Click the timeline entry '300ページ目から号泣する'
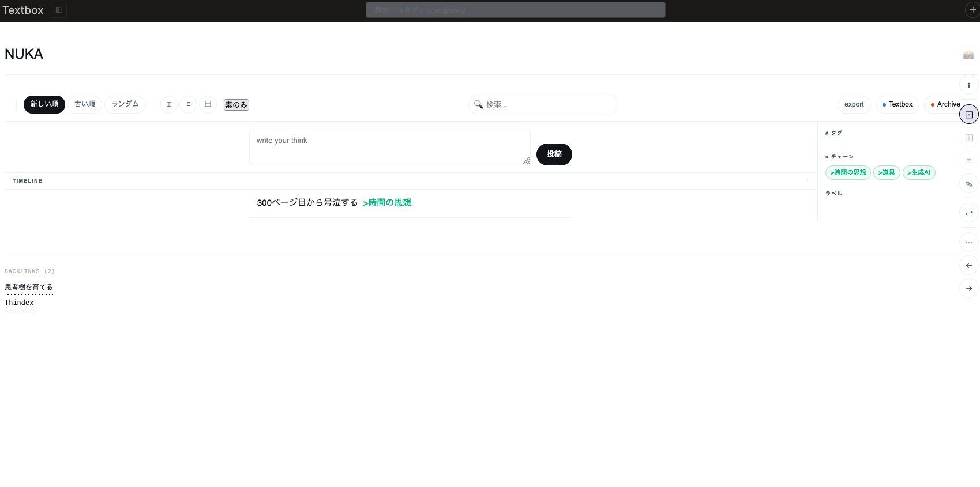 [307, 203]
